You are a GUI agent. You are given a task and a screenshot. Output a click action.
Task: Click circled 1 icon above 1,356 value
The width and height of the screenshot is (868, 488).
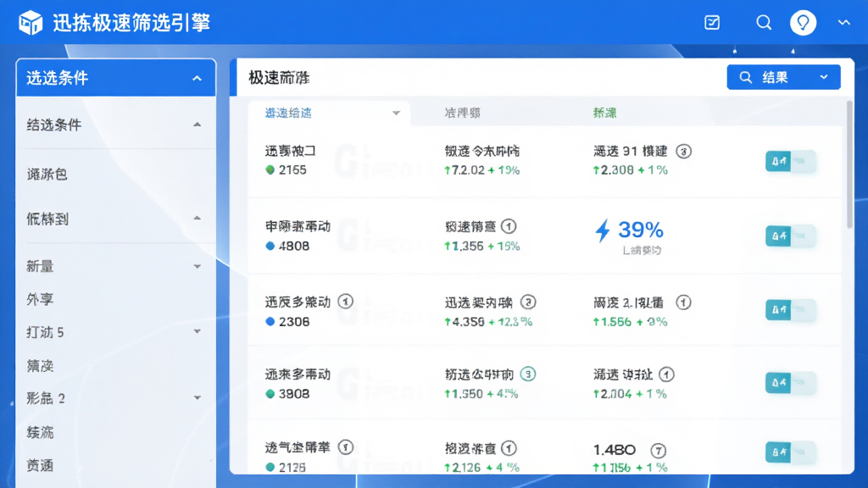(x=509, y=226)
